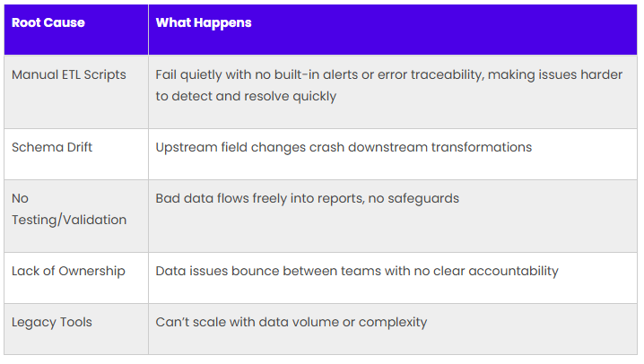Select the Lack of Ownership cell

click(76, 278)
